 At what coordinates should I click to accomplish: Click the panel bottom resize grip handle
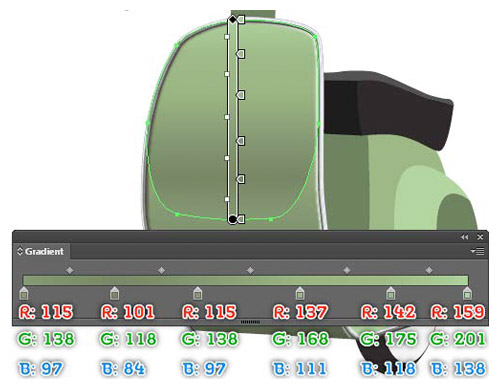click(x=250, y=322)
